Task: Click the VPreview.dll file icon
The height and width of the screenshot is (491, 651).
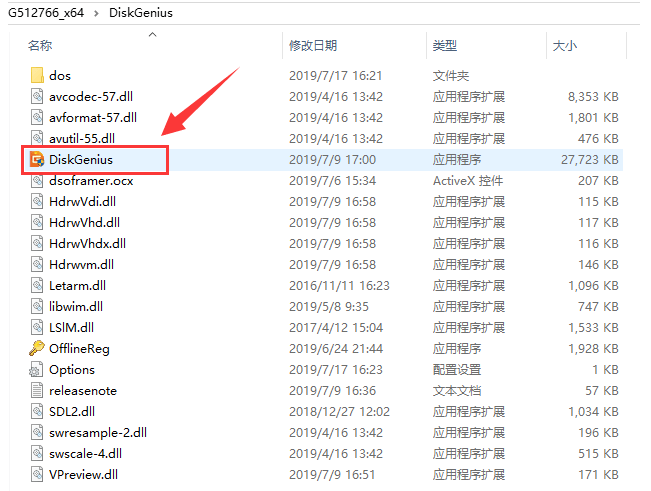Action: 38,474
